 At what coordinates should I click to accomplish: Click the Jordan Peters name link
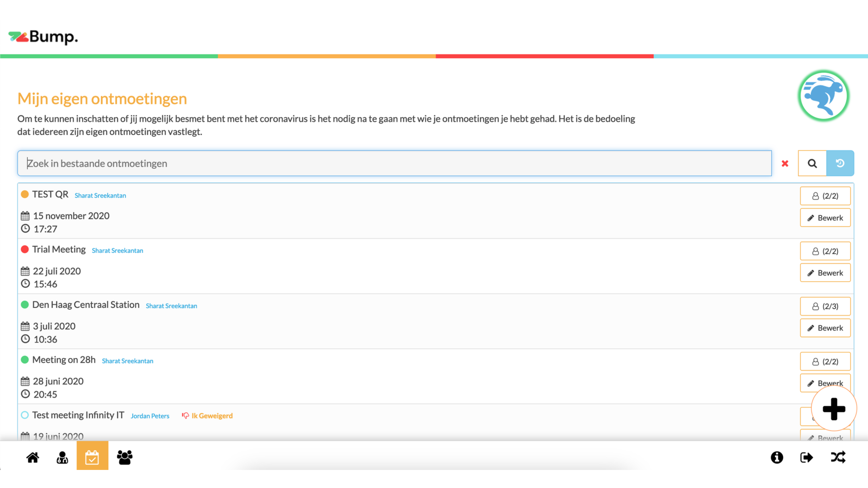click(x=150, y=416)
